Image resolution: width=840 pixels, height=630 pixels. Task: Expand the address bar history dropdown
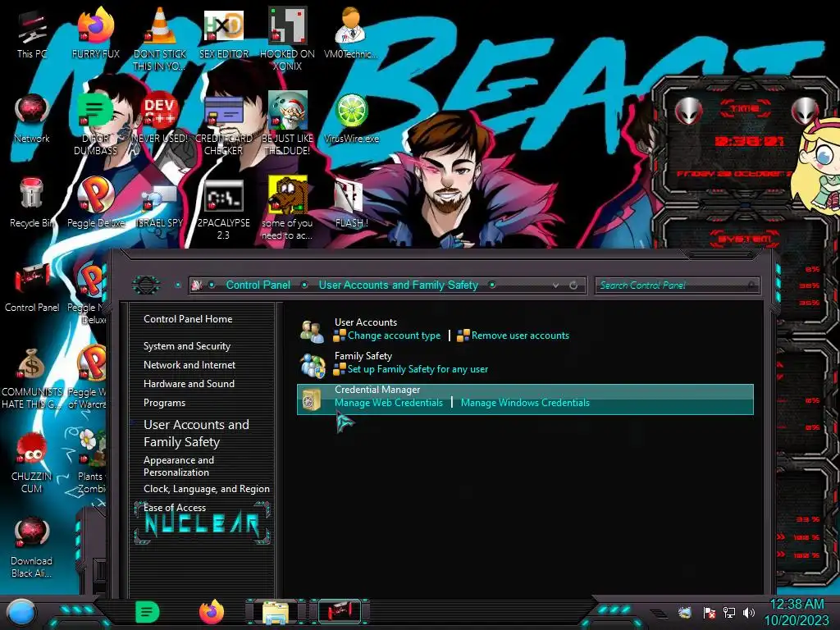(x=555, y=285)
